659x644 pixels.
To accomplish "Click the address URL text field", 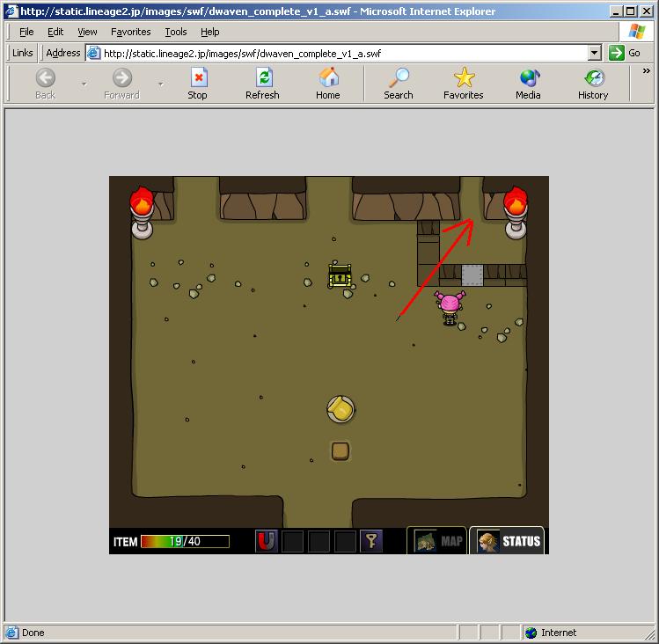I will [x=337, y=54].
